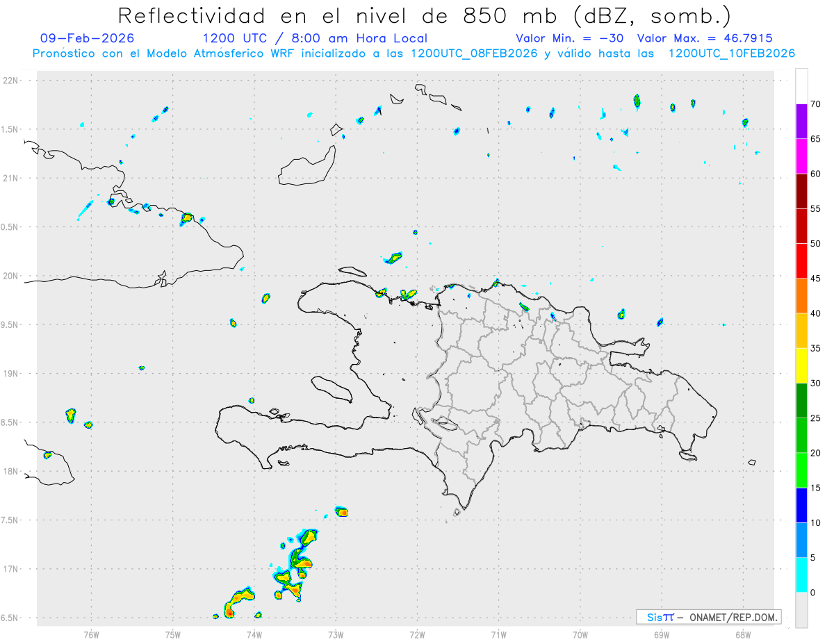The image size is (834, 644).
Task: Click the latitude label "18N"
Action: click(x=12, y=471)
